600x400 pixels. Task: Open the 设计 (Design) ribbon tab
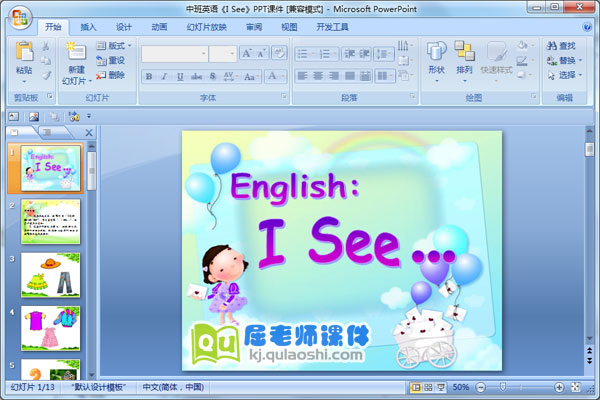[x=124, y=27]
